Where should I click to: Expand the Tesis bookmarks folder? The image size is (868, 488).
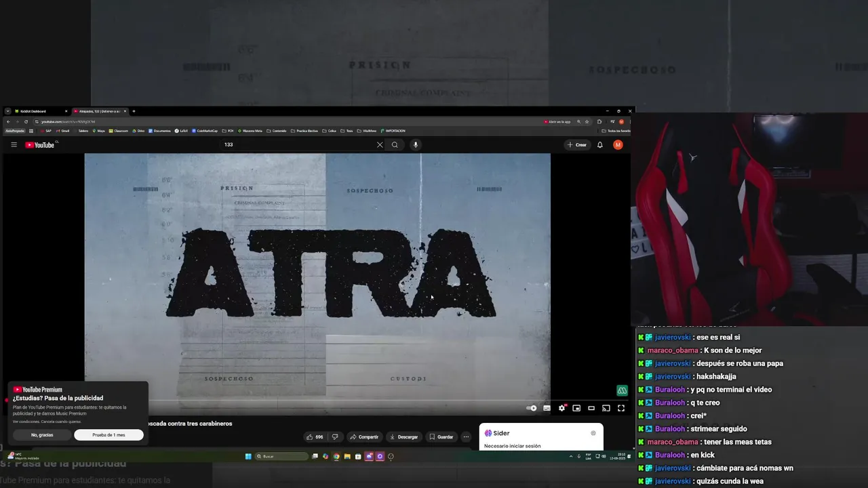click(x=347, y=131)
